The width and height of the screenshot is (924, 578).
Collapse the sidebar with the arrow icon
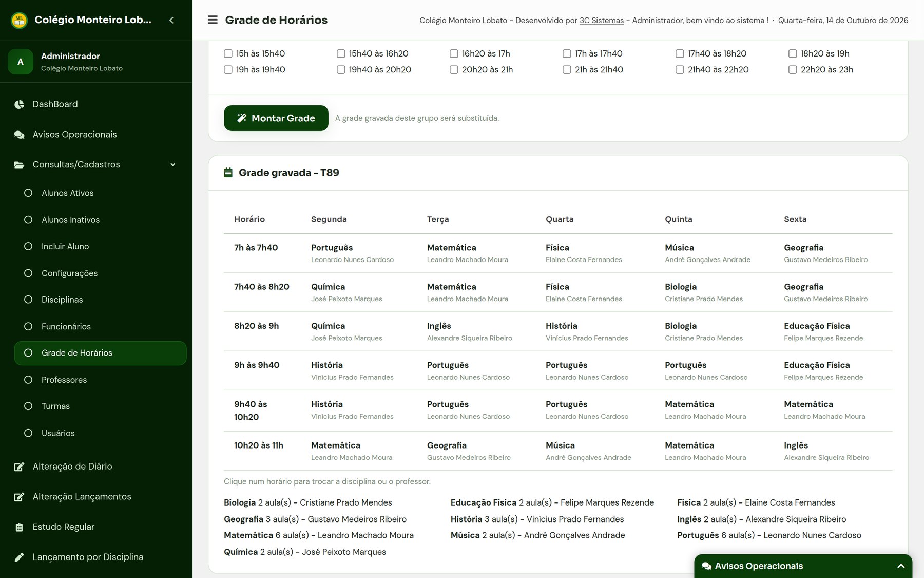[171, 20]
